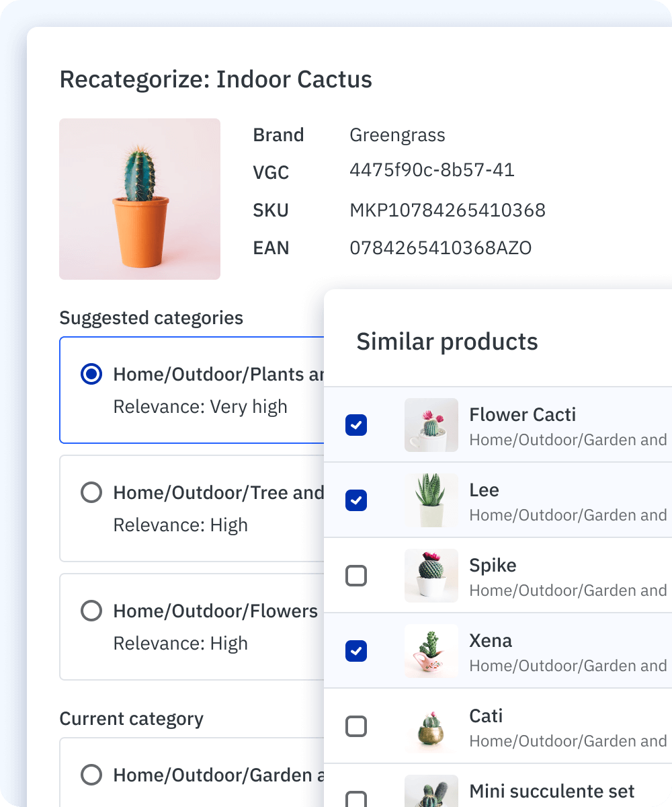Check the Spike similar product
The width and height of the screenshot is (672, 807).
point(355,576)
